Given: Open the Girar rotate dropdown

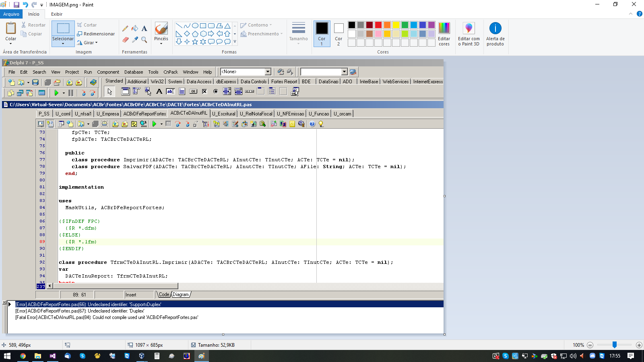Looking at the screenshot, I should pyautogui.click(x=87, y=43).
